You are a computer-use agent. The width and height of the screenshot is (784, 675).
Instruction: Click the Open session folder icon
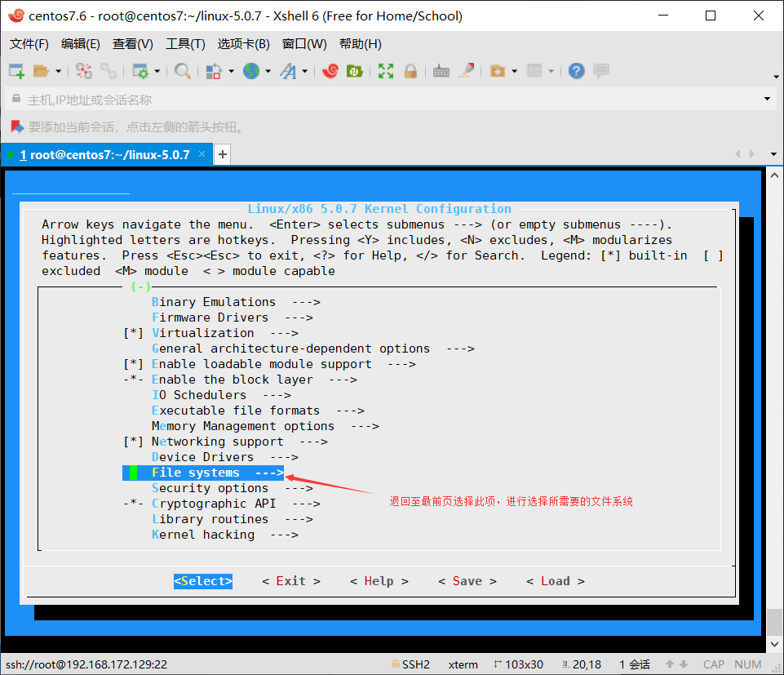point(41,71)
